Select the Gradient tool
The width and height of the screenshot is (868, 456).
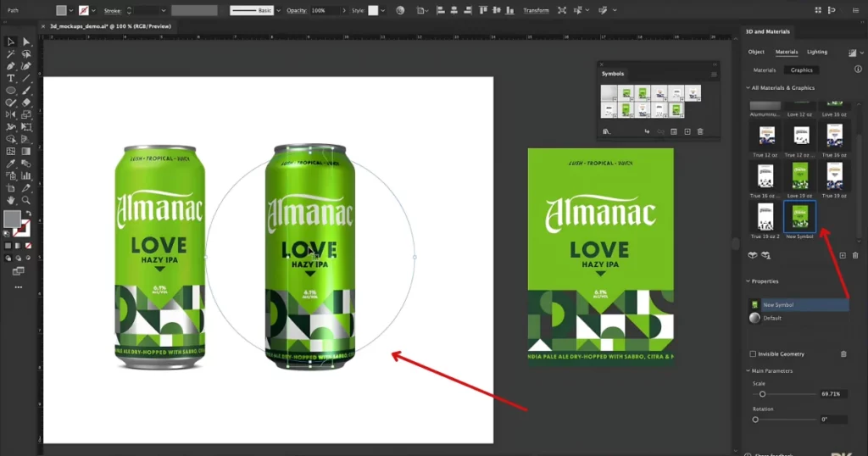point(26,152)
